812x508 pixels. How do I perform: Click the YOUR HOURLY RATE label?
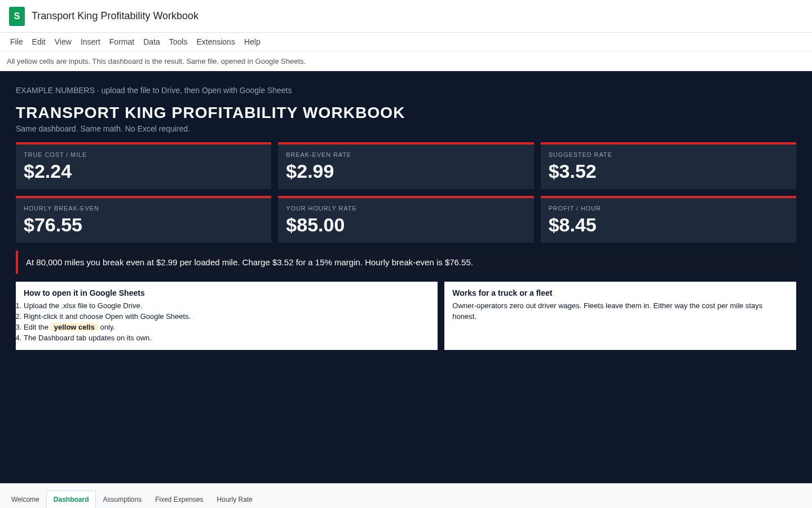coord(321,208)
